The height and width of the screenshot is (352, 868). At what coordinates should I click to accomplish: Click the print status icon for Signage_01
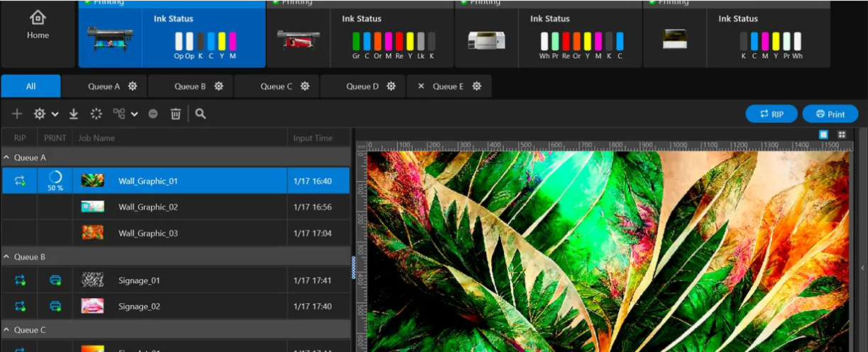tap(55, 280)
